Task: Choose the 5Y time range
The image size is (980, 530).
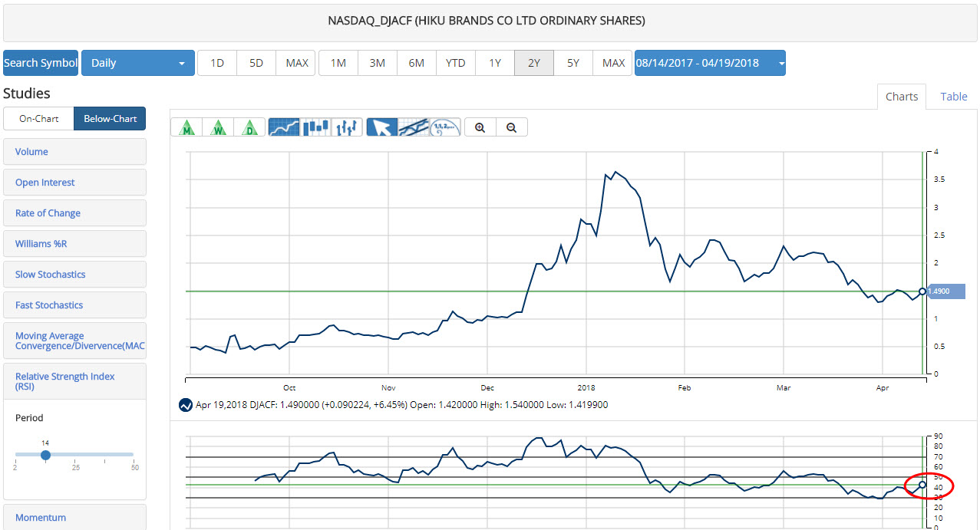Action: (x=573, y=63)
